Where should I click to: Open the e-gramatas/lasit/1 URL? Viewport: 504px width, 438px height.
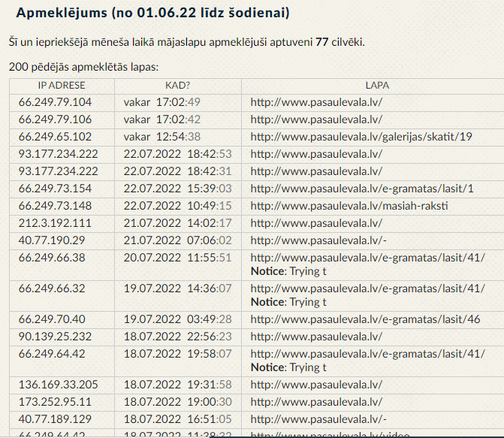(x=362, y=189)
